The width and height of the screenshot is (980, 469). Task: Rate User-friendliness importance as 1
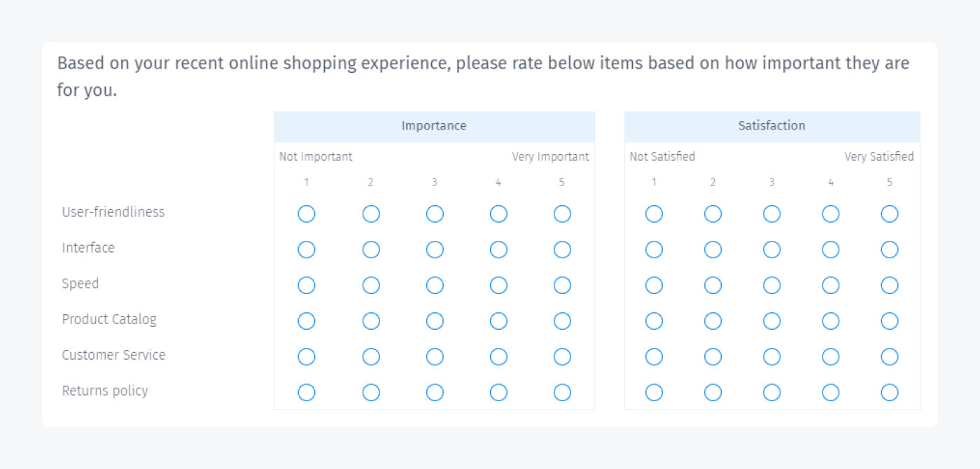[x=307, y=213]
